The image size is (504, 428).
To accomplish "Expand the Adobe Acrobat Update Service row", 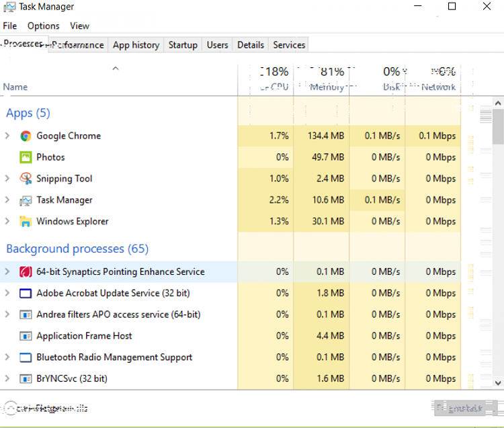I will point(7,294).
